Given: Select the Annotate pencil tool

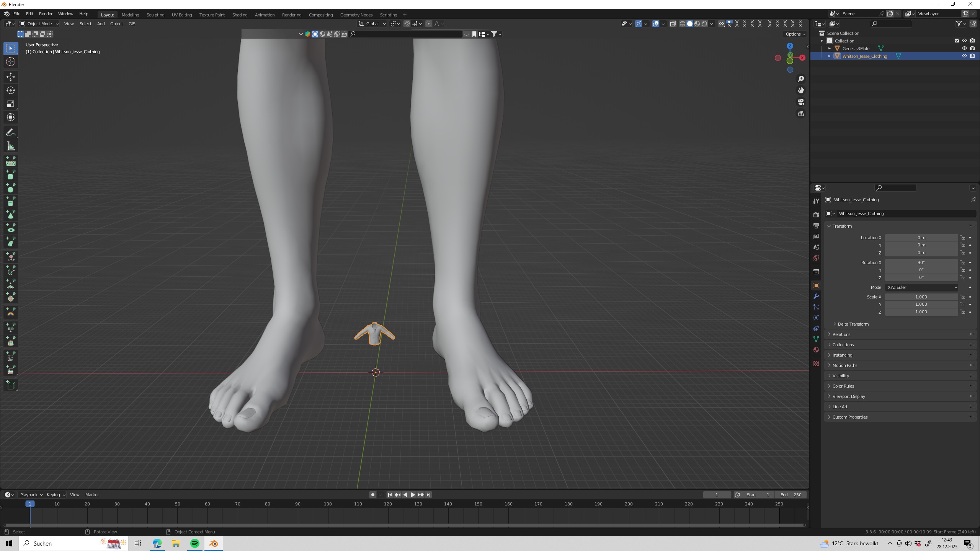Looking at the screenshot, I should tap(11, 132).
